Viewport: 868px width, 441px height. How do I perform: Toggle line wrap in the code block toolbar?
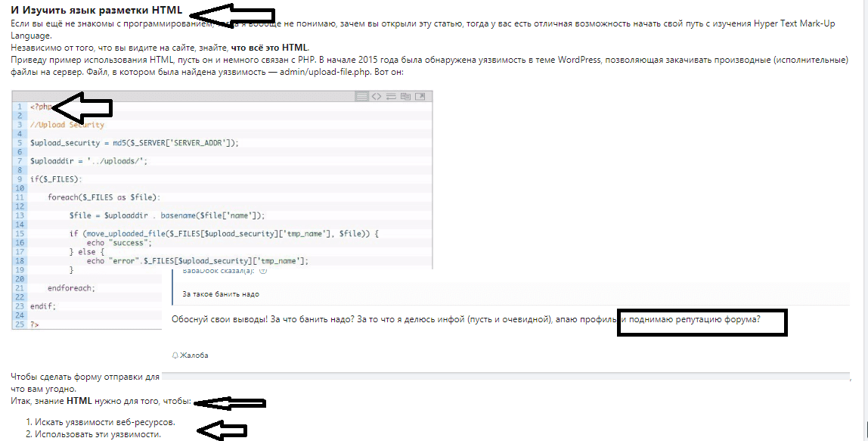click(x=391, y=96)
